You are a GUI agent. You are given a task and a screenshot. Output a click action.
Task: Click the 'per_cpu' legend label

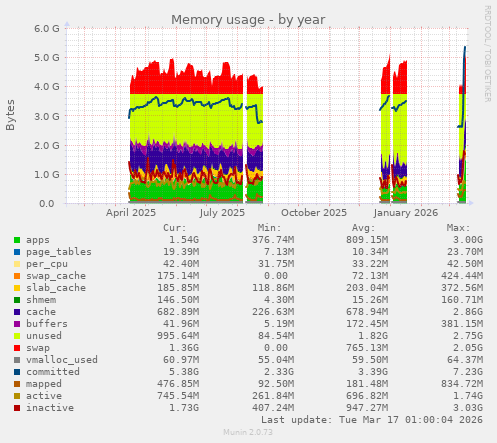[47, 264]
